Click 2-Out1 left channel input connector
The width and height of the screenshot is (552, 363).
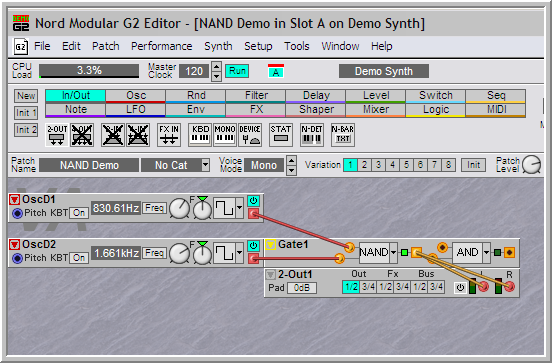(484, 287)
